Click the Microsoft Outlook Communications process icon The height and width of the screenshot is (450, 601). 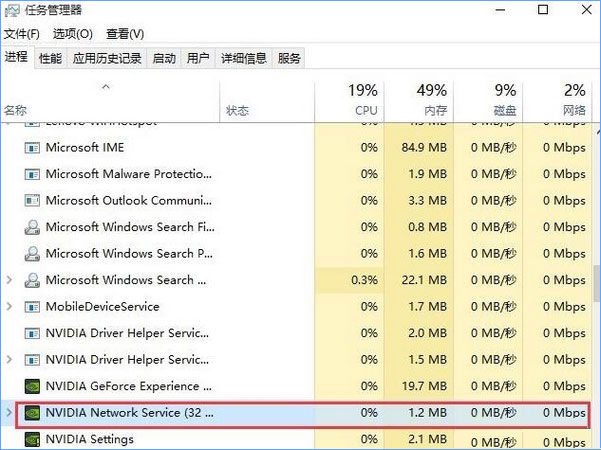31,200
